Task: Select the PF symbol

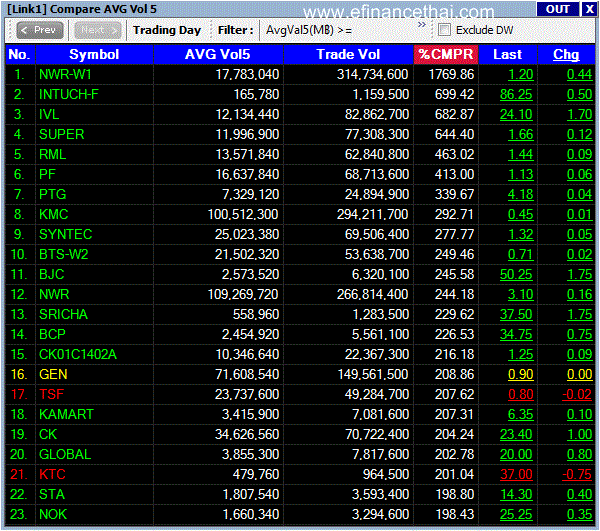Action: 47,174
